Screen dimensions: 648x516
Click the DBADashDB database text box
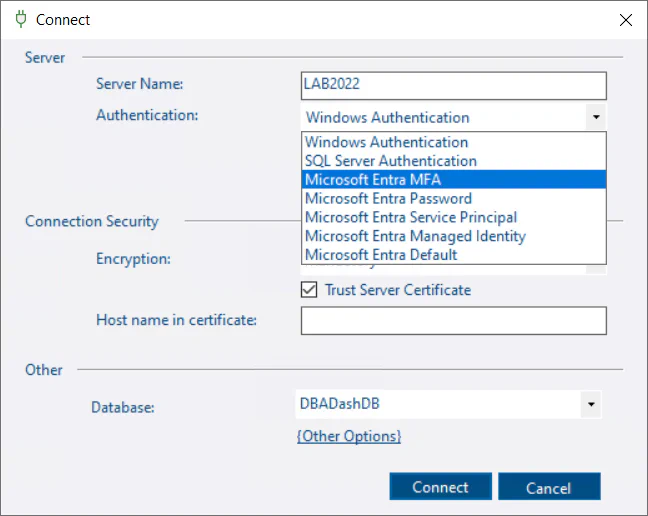click(x=435, y=404)
